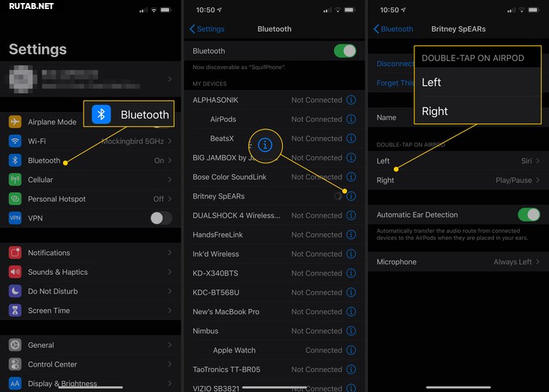Viewport: 549px width, 392px height.
Task: Turn off the Bluetooth switch
Action: click(345, 51)
